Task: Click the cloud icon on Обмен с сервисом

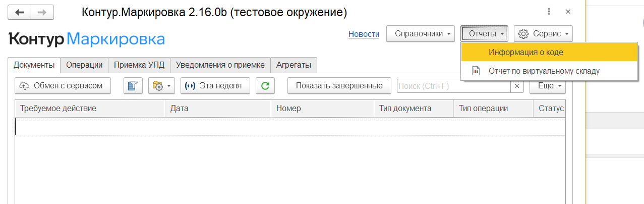Action: (x=24, y=86)
